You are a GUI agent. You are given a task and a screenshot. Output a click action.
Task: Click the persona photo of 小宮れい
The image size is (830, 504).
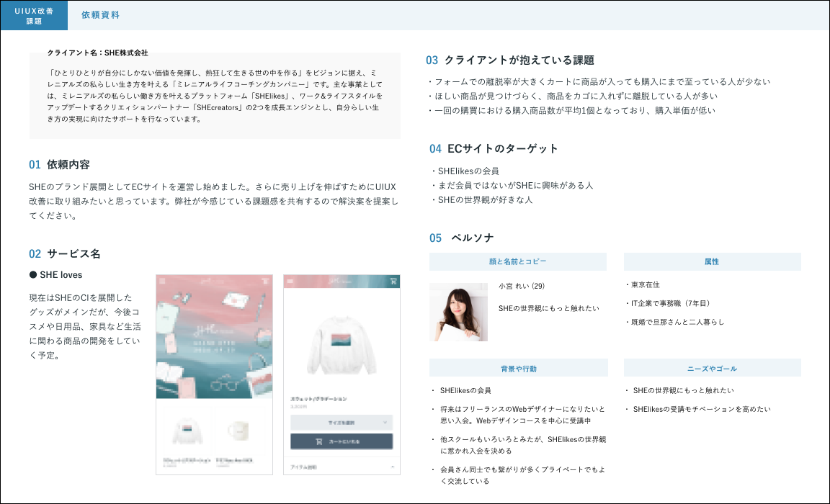tap(458, 312)
